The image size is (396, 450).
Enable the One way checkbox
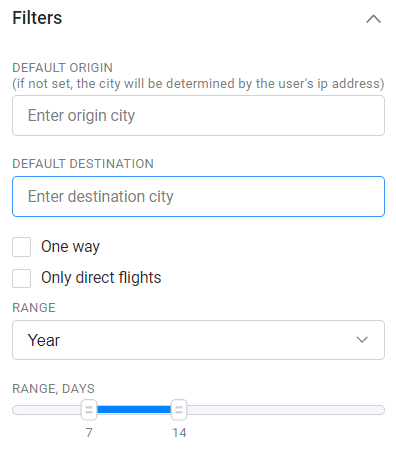(x=21, y=247)
